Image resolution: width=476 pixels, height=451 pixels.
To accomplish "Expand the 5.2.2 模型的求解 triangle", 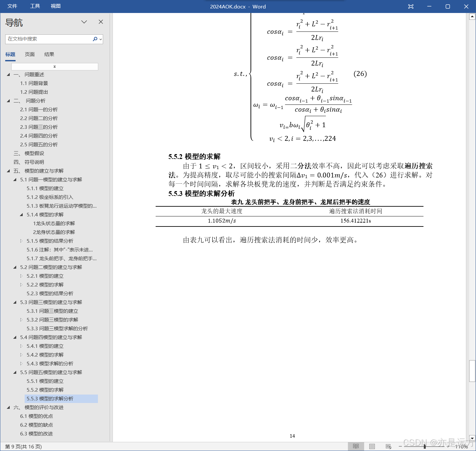I will coord(21,285).
